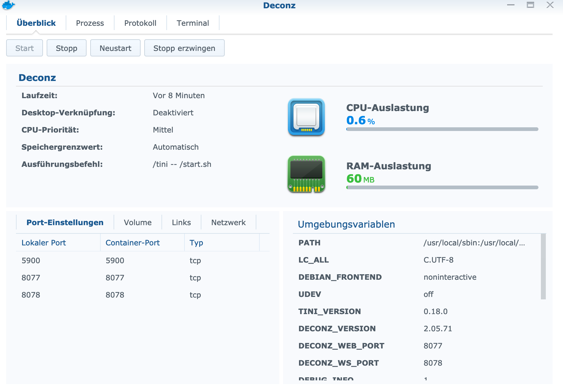Click the CPU chip icon
The image size is (563, 392).
(306, 117)
